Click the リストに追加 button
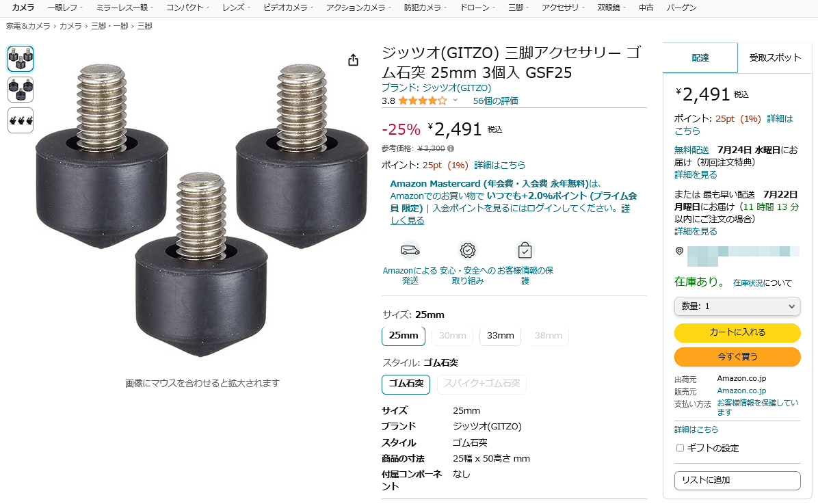The image size is (818, 504). tap(737, 481)
